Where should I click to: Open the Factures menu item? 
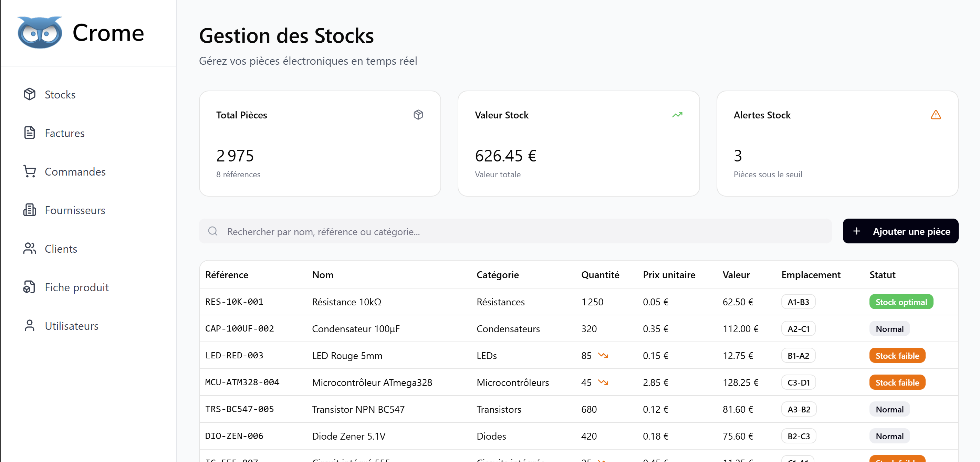64,133
